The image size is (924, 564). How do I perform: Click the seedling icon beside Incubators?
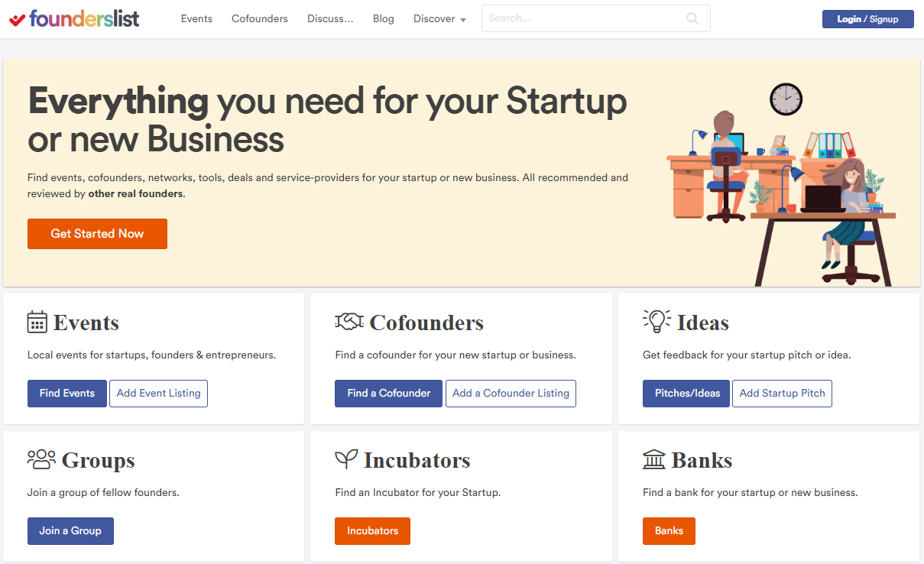click(346, 459)
